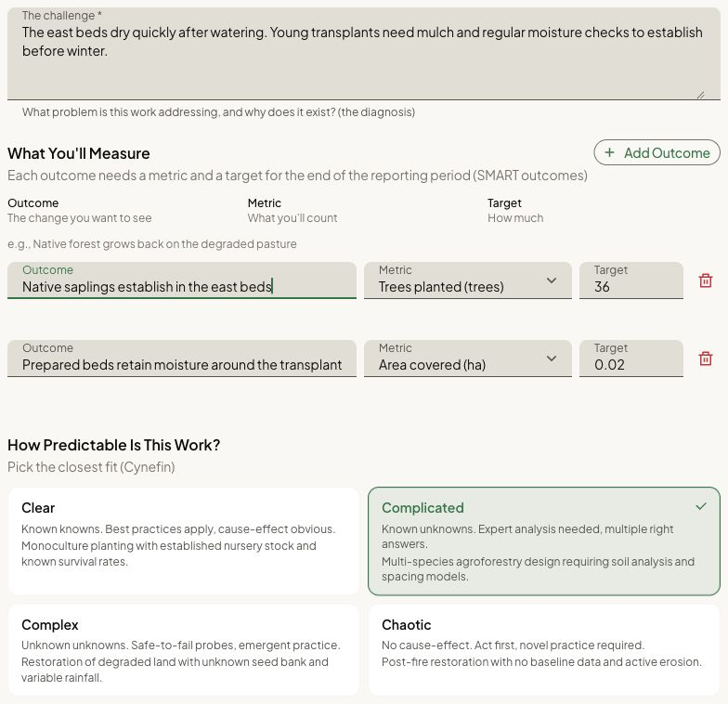The image size is (728, 704).
Task: Open the Area covered metric dropdown
Action: click(x=468, y=359)
